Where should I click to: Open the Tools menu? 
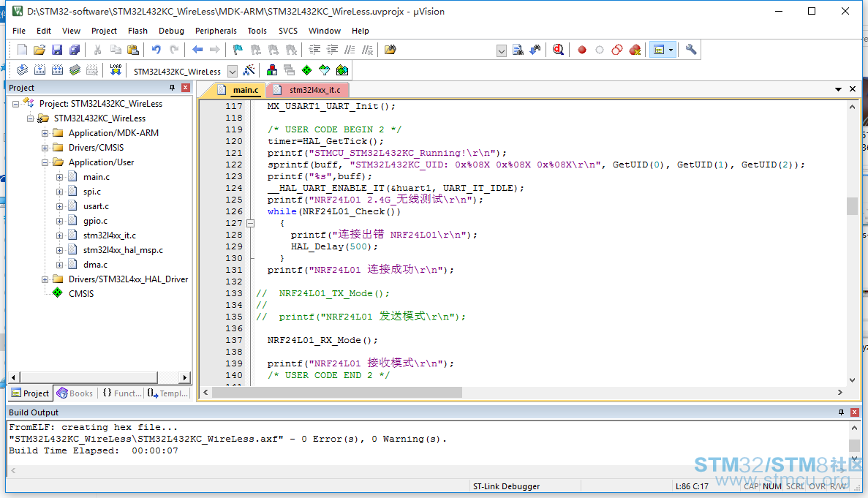[x=257, y=31]
